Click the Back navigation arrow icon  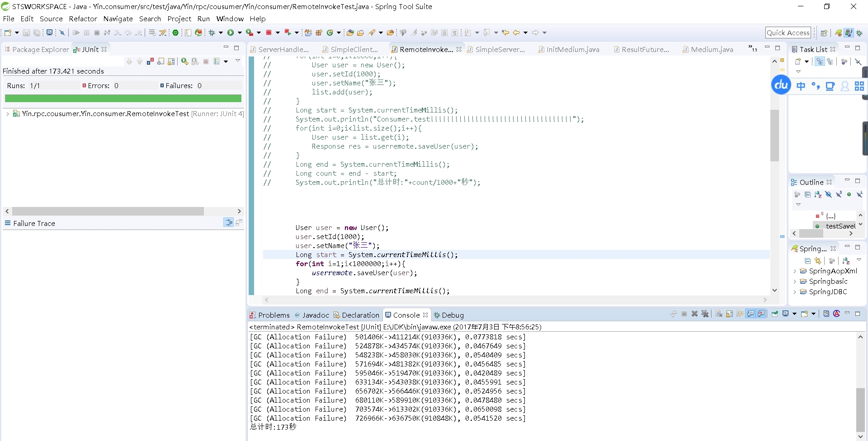[x=516, y=33]
